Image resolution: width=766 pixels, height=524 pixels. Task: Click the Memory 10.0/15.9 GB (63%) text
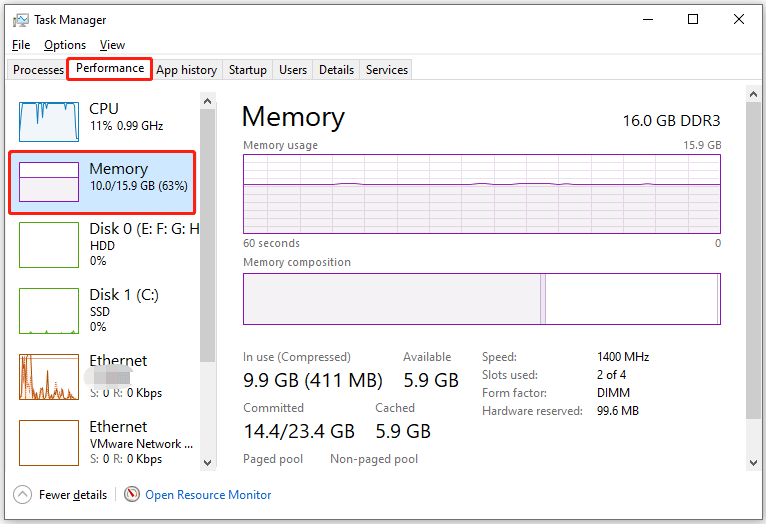pyautogui.click(x=139, y=186)
